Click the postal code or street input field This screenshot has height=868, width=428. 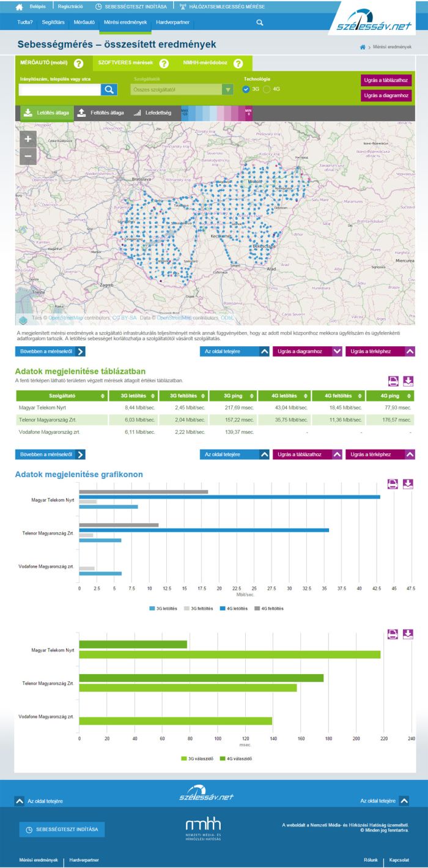(x=60, y=90)
